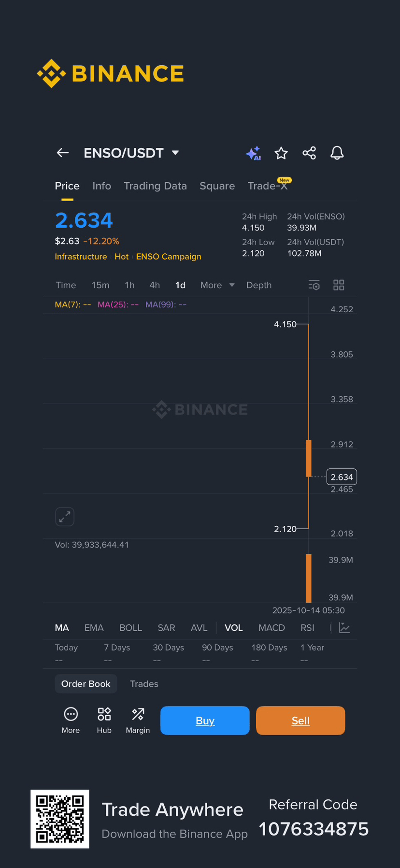Open chart settings icon
Image resolution: width=400 pixels, height=868 pixels.
click(314, 285)
